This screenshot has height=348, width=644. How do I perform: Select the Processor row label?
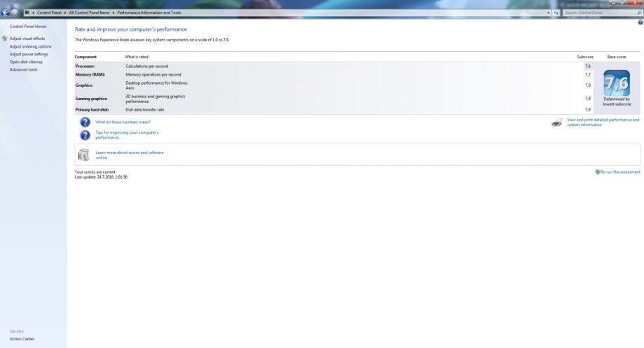click(85, 67)
